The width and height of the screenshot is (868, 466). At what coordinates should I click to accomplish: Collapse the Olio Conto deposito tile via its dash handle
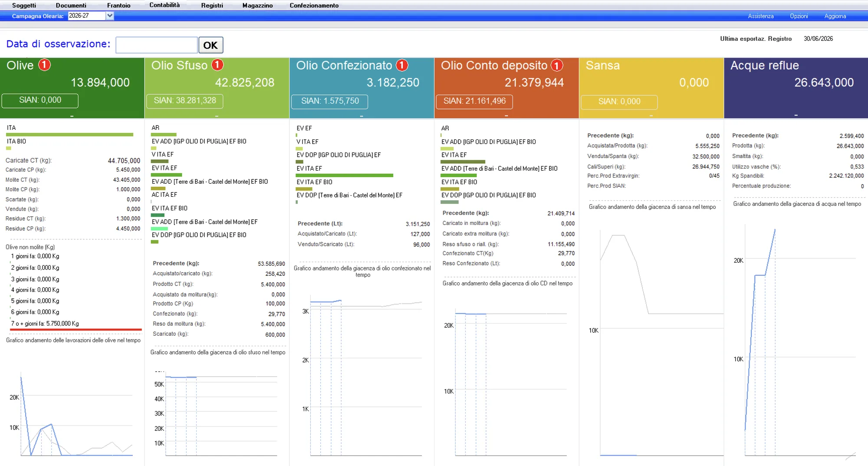click(x=506, y=116)
